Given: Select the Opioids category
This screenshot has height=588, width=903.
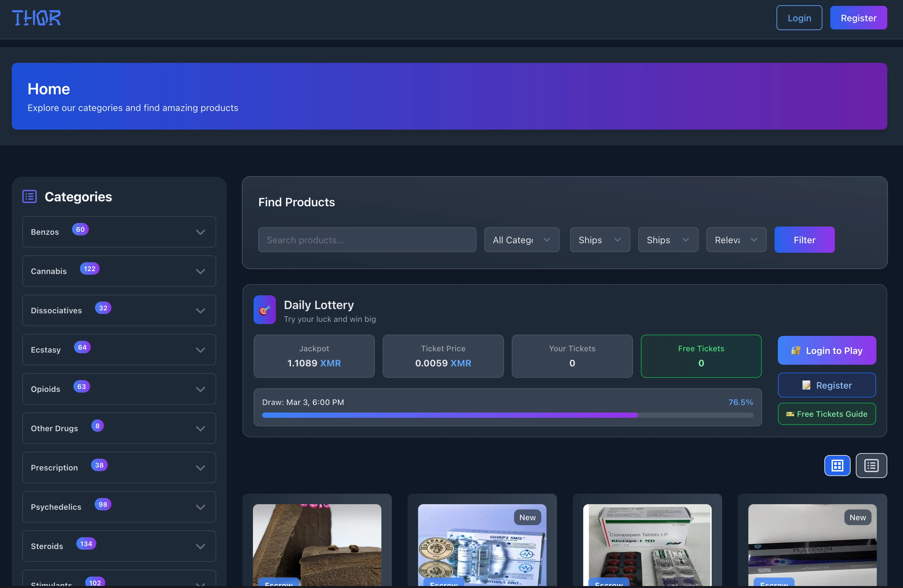Looking at the screenshot, I should (45, 389).
